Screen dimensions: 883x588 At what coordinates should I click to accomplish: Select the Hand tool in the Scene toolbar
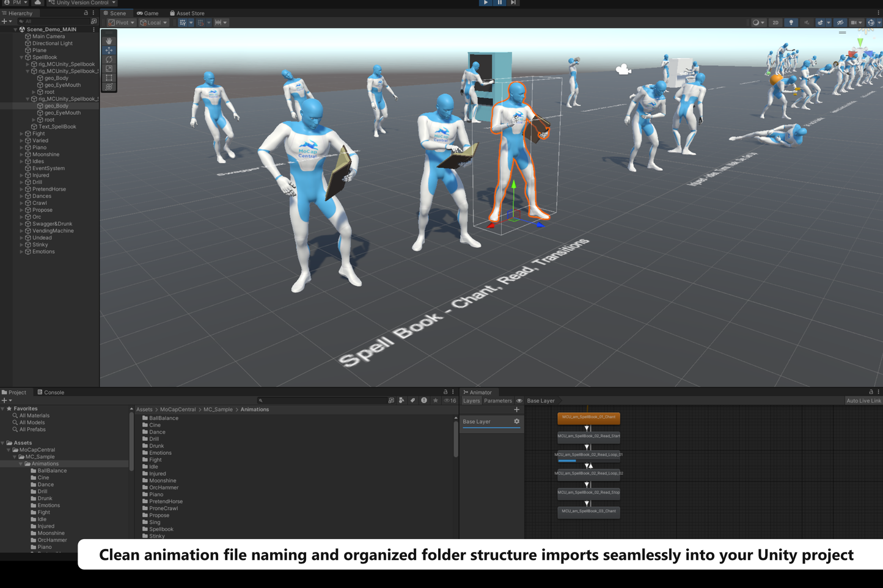(x=108, y=41)
